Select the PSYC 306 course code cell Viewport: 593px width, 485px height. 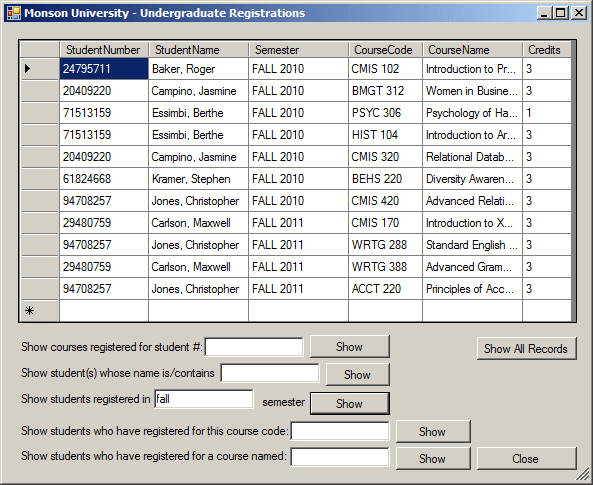(x=385, y=113)
